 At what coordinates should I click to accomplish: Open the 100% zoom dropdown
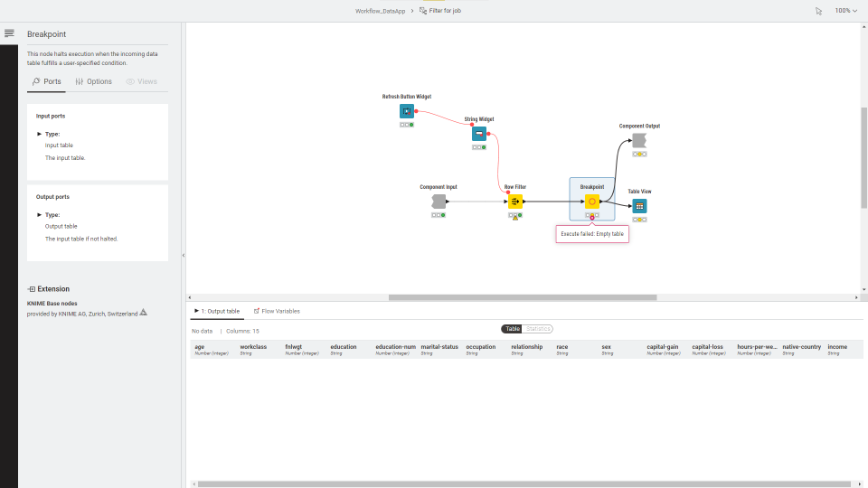846,11
